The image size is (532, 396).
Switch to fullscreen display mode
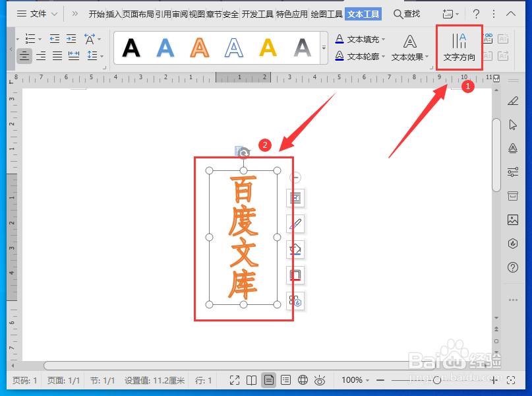coord(235,380)
